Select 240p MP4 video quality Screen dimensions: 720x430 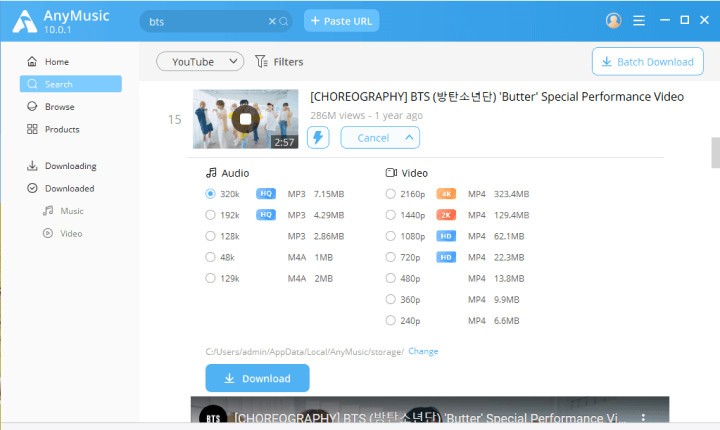[390, 321]
